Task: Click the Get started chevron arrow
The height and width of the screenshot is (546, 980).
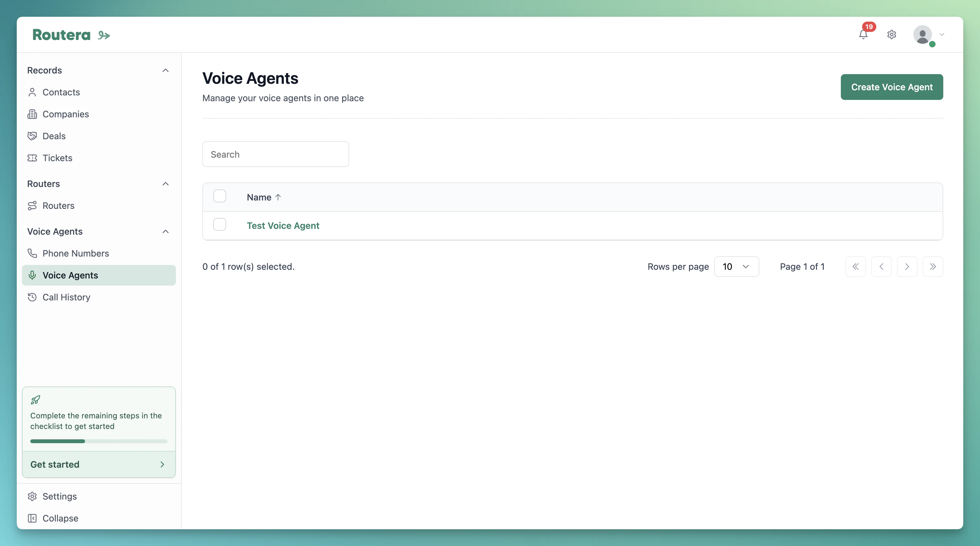Action: point(162,464)
